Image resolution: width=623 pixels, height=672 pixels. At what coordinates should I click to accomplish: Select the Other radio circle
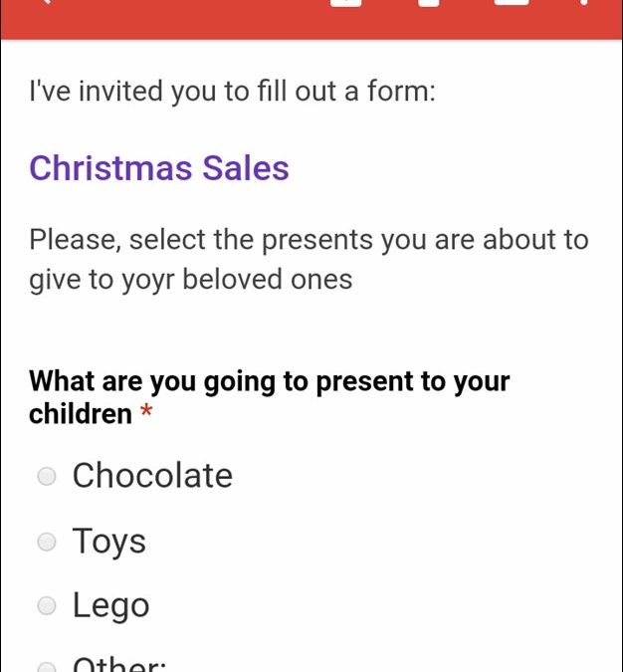tap(47, 666)
